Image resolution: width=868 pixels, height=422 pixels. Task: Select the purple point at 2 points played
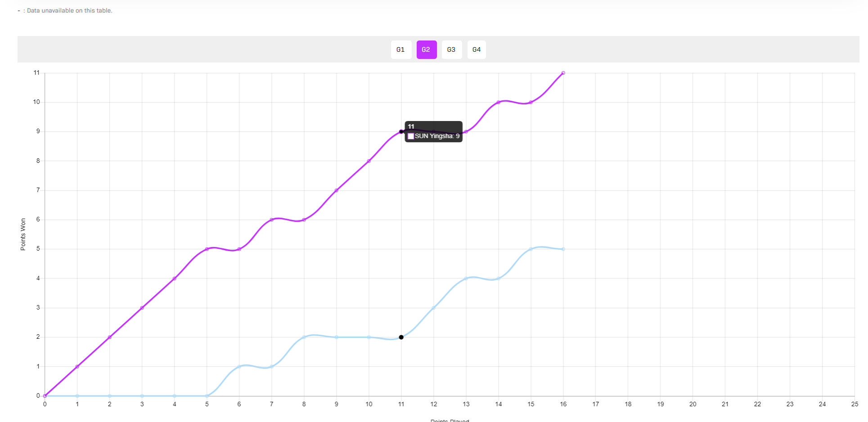(109, 337)
